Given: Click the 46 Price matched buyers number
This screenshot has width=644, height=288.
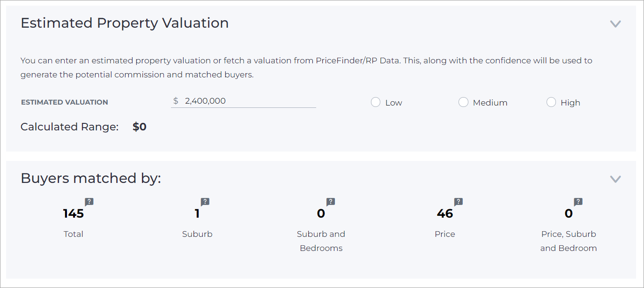Looking at the screenshot, I should (x=445, y=214).
